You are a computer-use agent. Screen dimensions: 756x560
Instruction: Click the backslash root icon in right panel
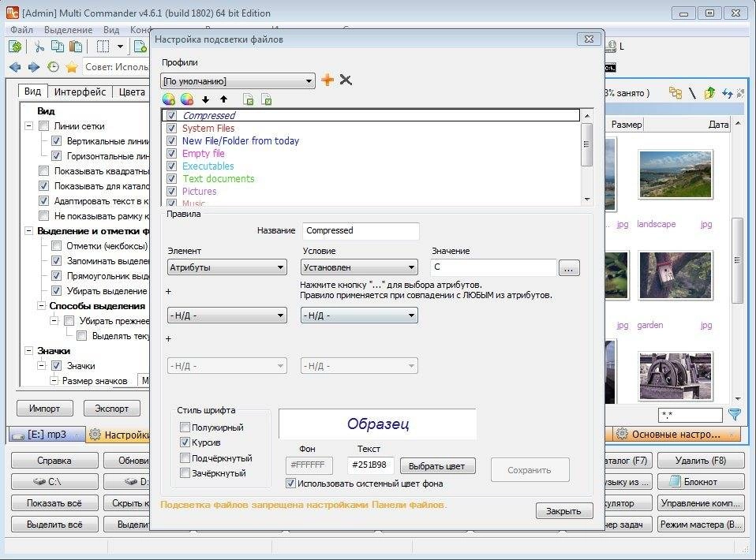[692, 93]
